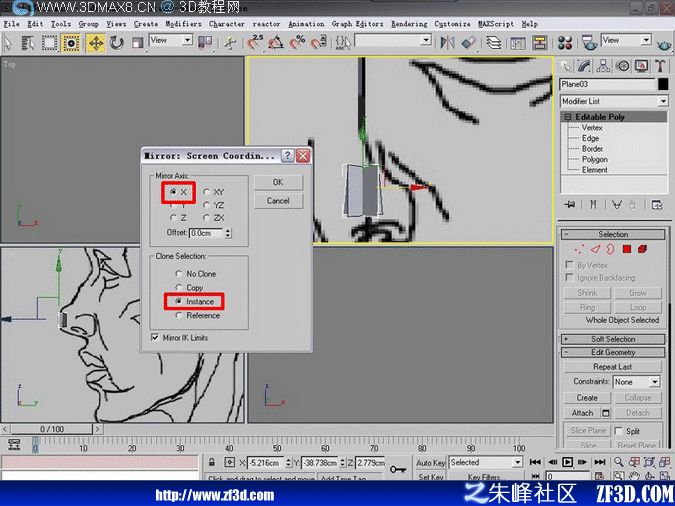The width and height of the screenshot is (675, 506).
Task: Click Cancel in the Mirror dialog
Action: [278, 201]
